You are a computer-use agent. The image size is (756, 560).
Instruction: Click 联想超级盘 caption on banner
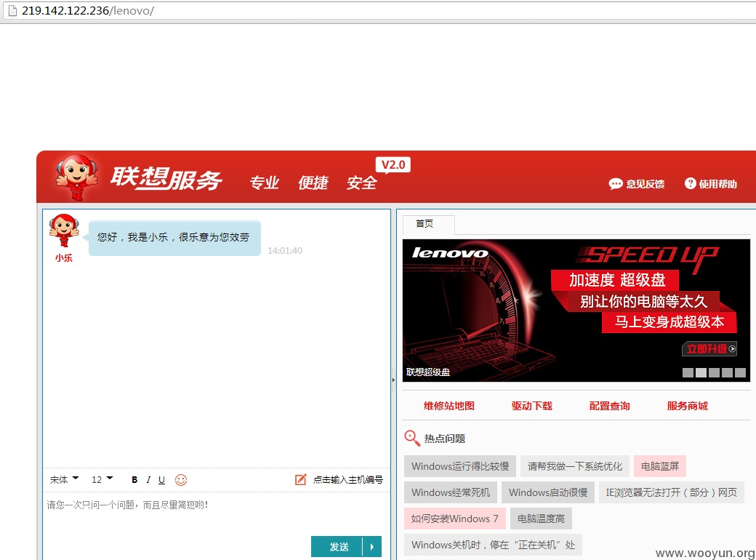tap(428, 372)
